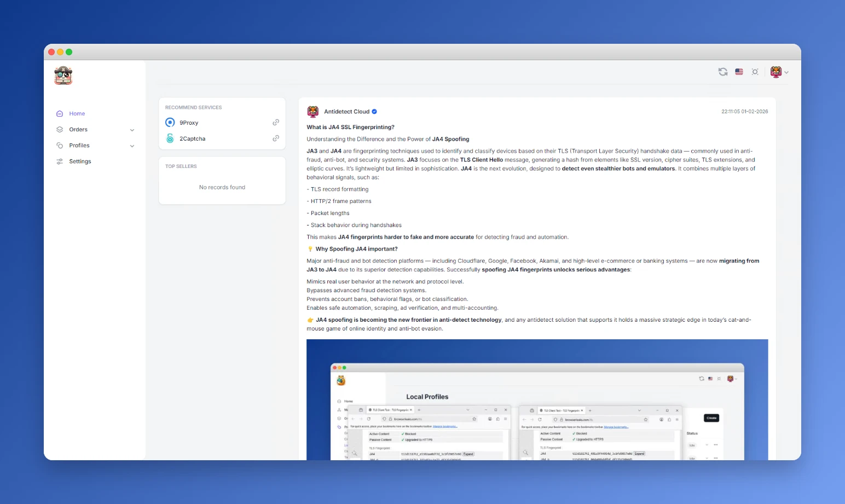Expand the Orders sidebar section
Image resolution: width=845 pixels, height=504 pixels.
click(132, 130)
